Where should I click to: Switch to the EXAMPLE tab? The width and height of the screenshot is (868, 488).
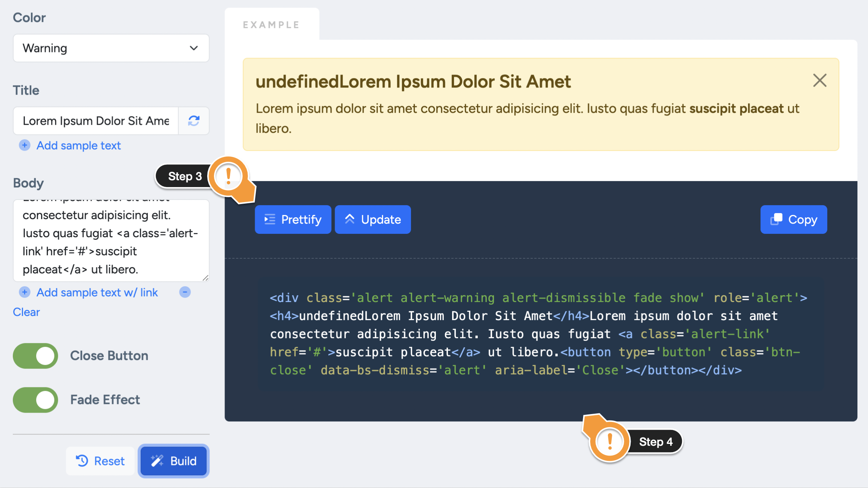(x=271, y=25)
